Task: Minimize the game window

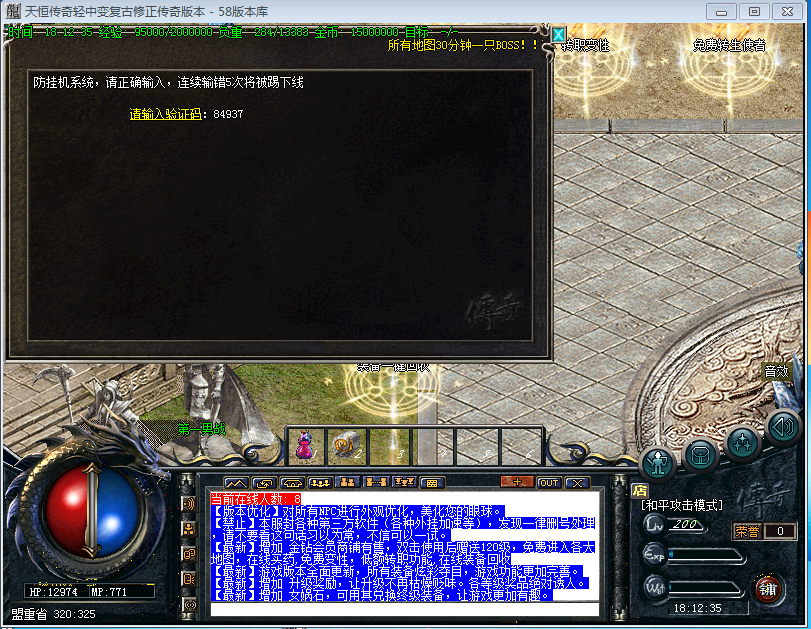Action: [722, 12]
